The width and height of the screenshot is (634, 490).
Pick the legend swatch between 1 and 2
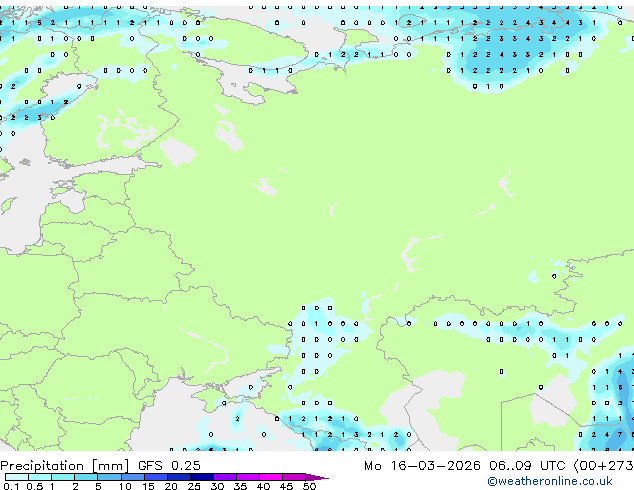coord(63,477)
